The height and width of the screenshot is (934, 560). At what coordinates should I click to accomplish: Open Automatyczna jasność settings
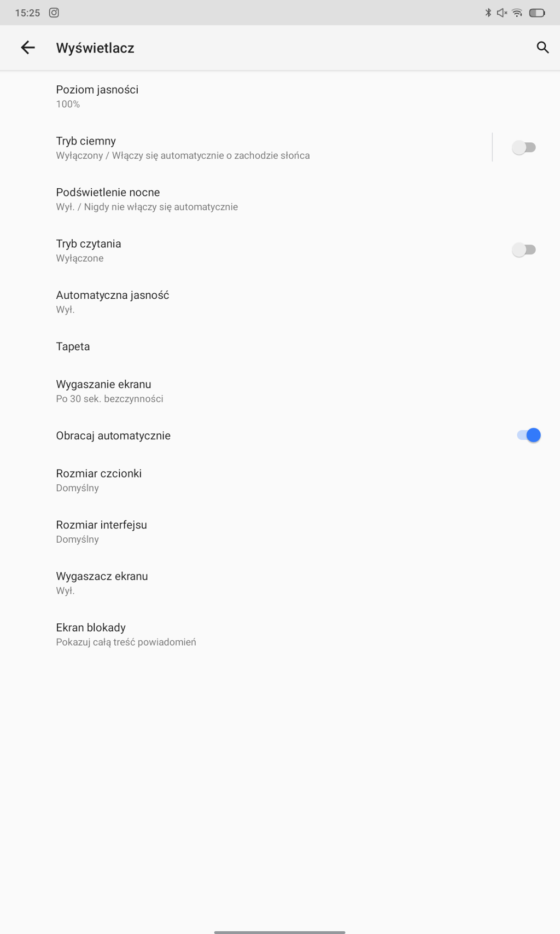280,302
